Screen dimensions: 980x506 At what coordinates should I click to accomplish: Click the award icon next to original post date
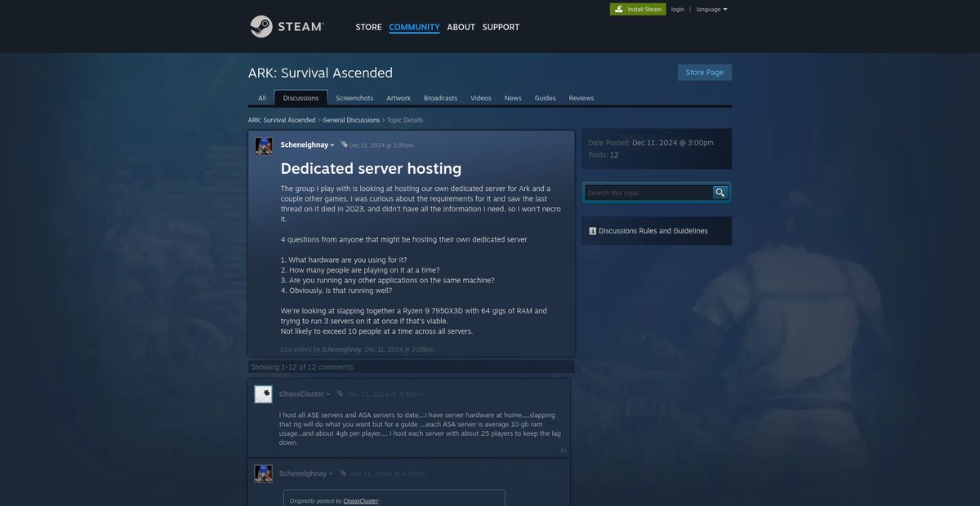(x=344, y=144)
